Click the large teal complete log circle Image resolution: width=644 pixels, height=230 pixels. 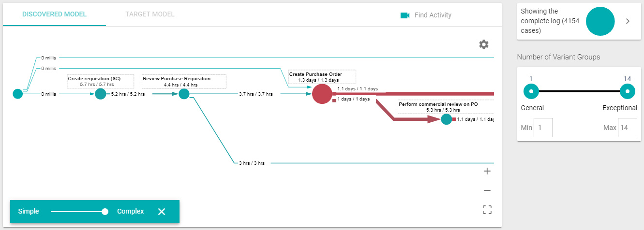point(600,21)
